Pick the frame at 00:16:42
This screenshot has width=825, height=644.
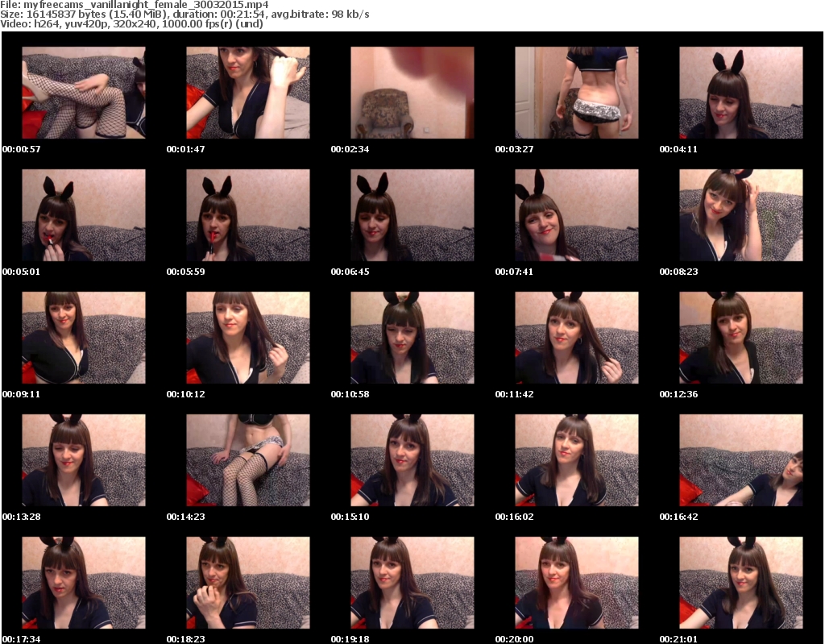741,460
